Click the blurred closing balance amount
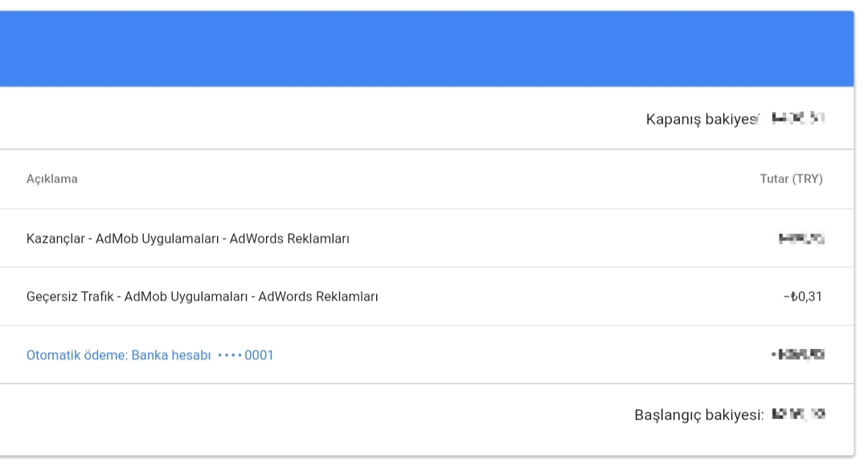Viewport: 868px width, 460px height. [798, 118]
